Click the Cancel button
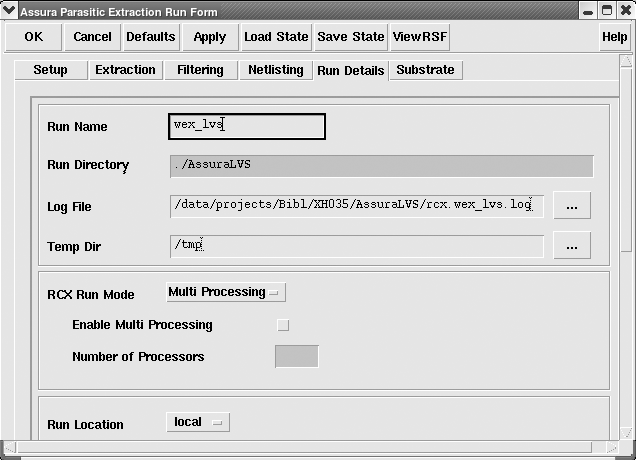The height and width of the screenshot is (460, 636). click(92, 37)
